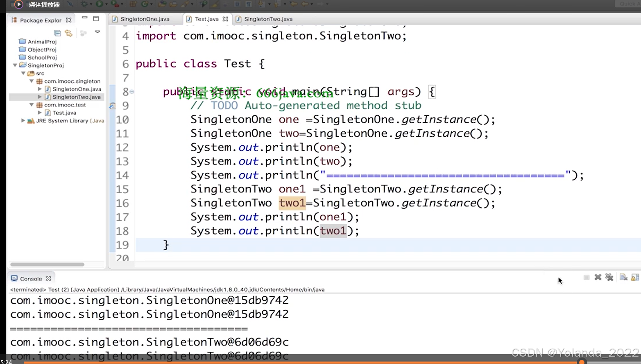This screenshot has height=364, width=641.
Task: Click the Debug bug toolbar icon
Action: pyautogui.click(x=84, y=4)
